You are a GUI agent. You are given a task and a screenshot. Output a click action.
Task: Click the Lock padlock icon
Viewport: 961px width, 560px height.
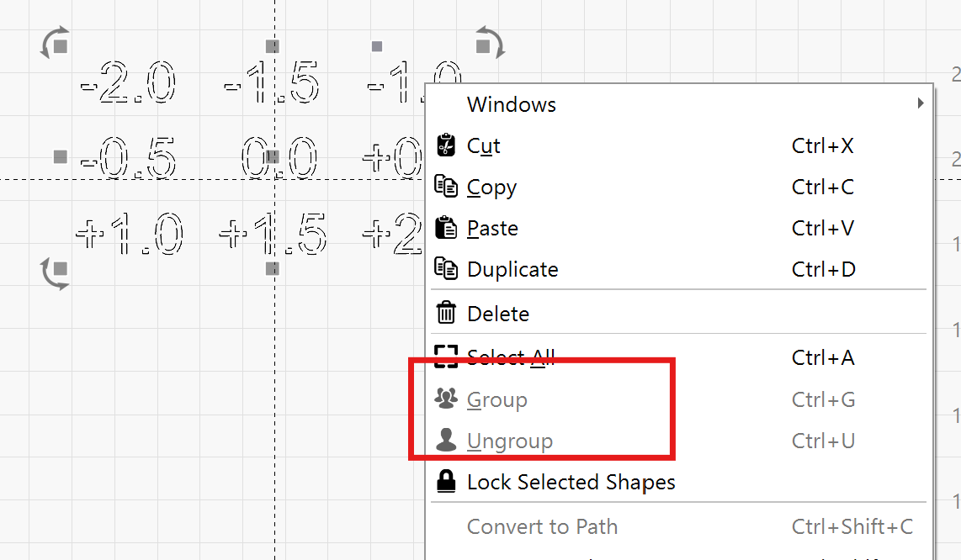[445, 482]
